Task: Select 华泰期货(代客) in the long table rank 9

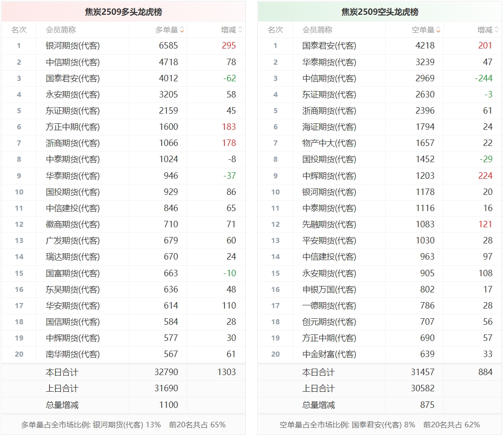Action: tap(73, 176)
